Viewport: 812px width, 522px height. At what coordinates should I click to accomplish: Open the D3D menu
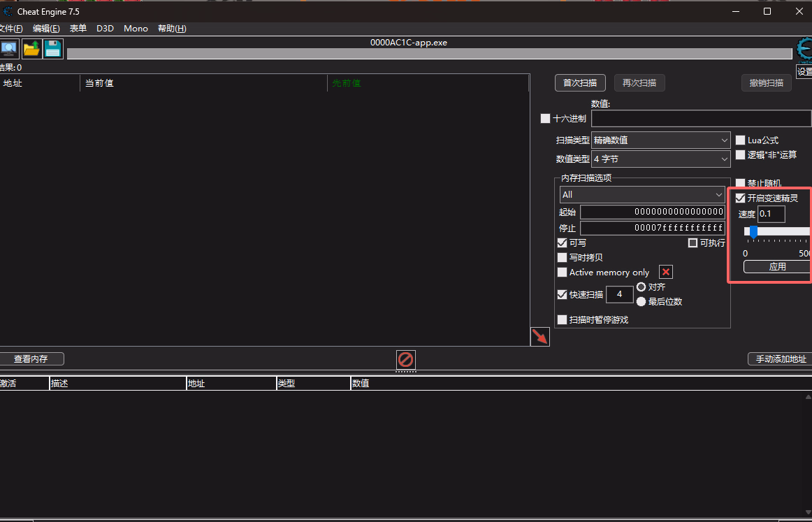tap(105, 29)
